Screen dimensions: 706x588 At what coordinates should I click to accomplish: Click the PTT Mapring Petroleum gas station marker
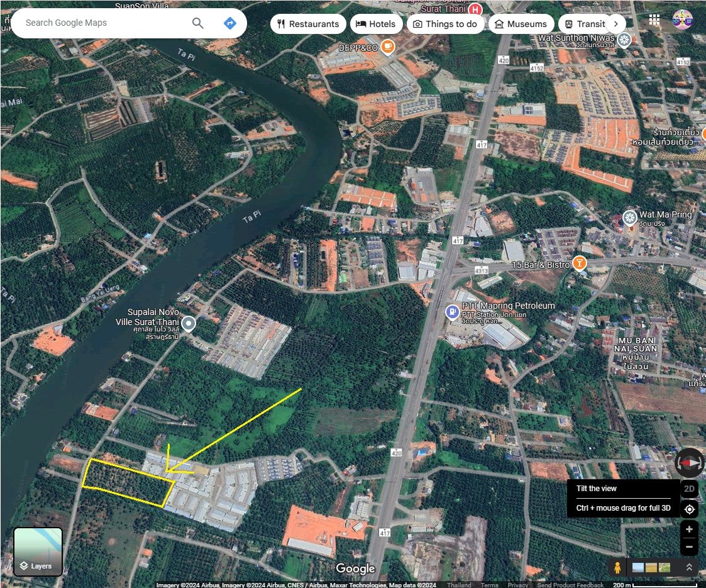pyautogui.click(x=452, y=311)
